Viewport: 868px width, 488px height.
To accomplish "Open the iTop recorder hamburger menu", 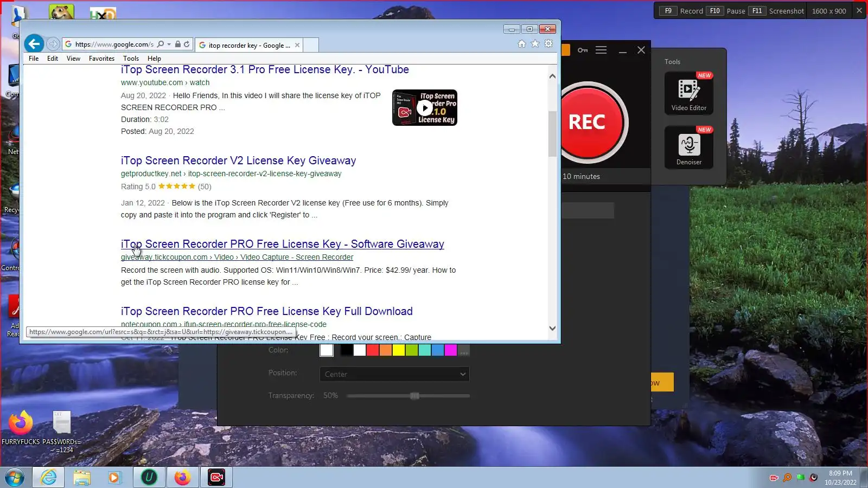I will [x=601, y=50].
